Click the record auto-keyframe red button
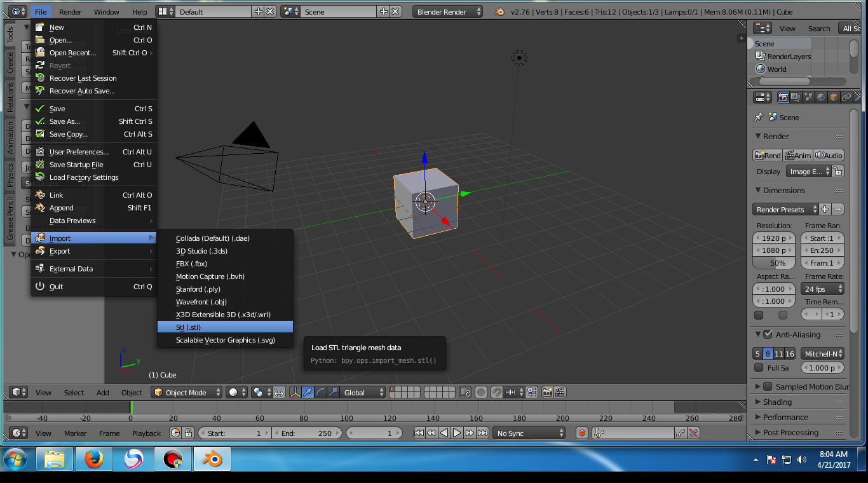 (581, 433)
